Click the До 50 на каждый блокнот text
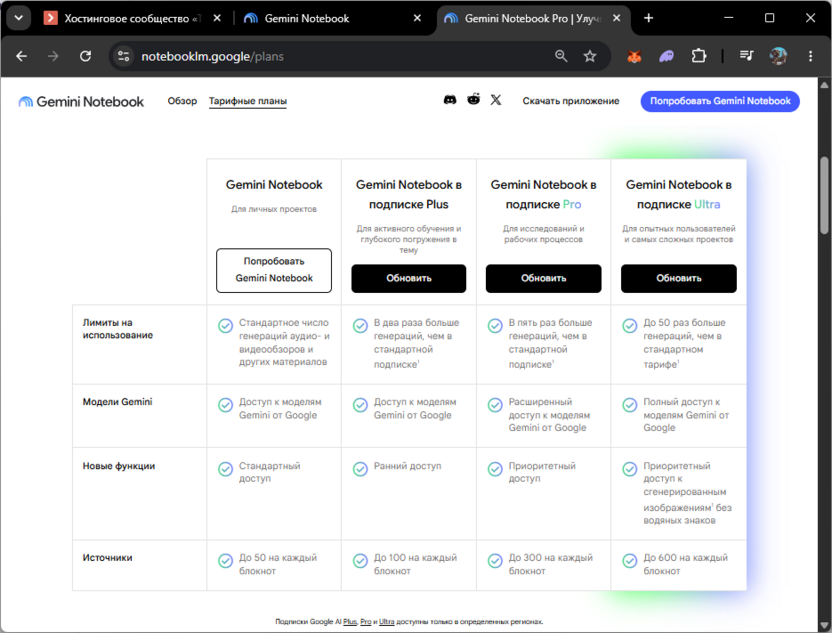The height and width of the screenshot is (633, 832). (278, 564)
